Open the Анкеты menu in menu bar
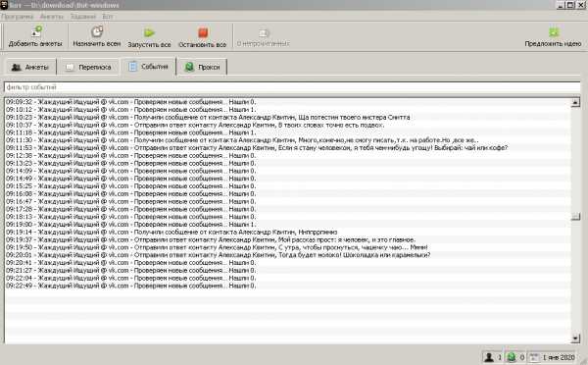Image resolution: width=588 pixels, height=365 pixels. (51, 17)
